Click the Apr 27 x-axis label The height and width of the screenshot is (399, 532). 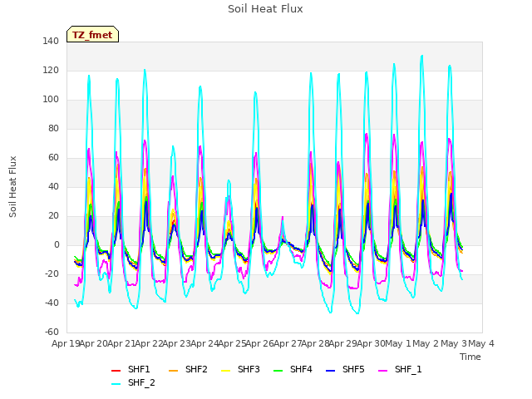pos(288,343)
